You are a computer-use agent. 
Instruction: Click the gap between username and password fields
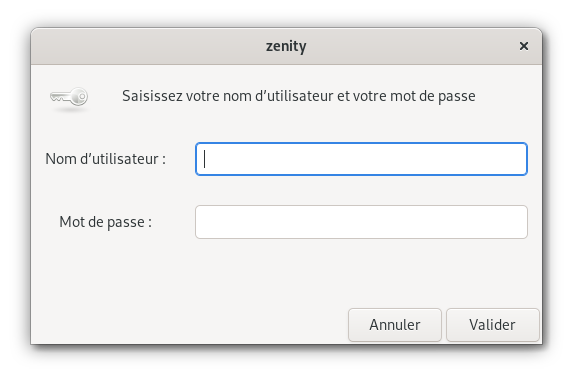click(x=361, y=190)
